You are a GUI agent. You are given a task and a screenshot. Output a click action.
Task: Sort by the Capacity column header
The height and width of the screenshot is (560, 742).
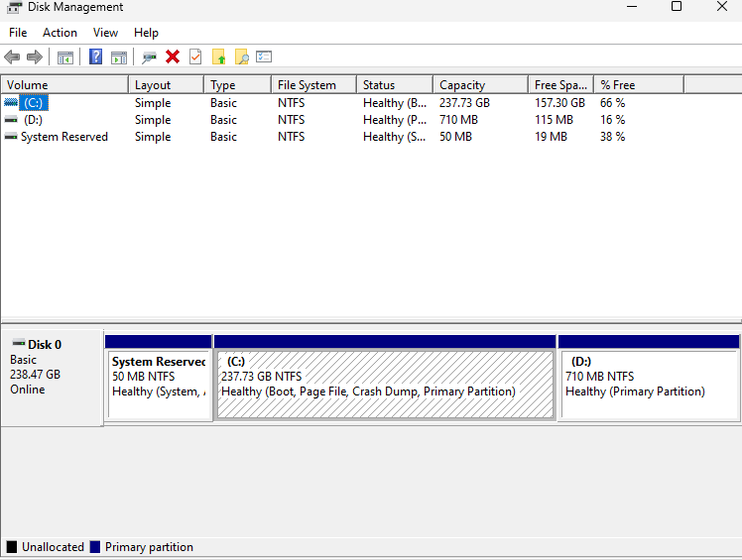(x=481, y=85)
